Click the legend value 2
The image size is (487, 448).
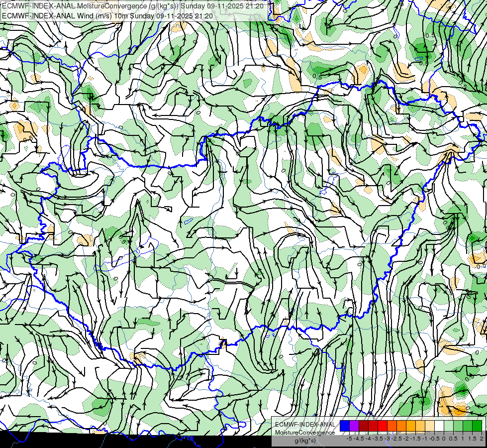point(482,439)
